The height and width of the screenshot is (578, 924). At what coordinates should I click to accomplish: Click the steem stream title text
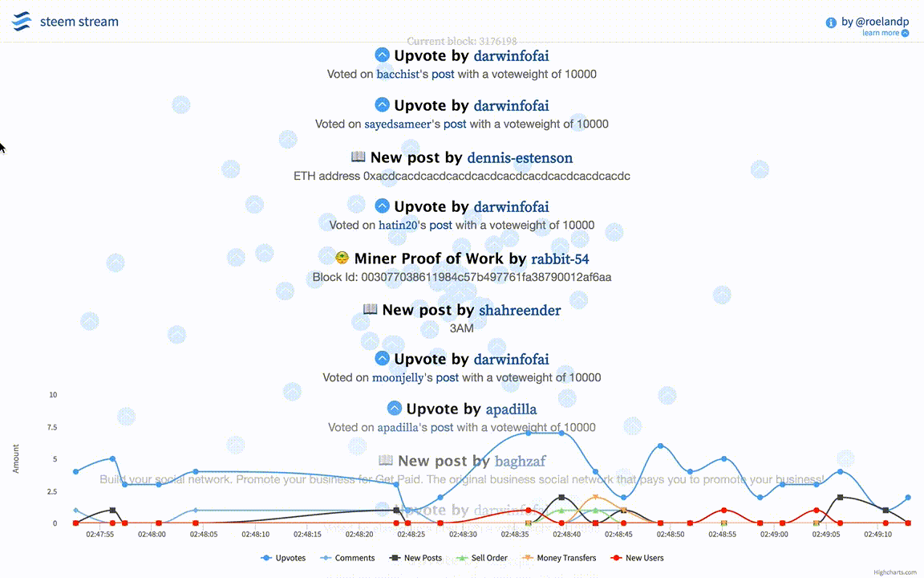(79, 22)
